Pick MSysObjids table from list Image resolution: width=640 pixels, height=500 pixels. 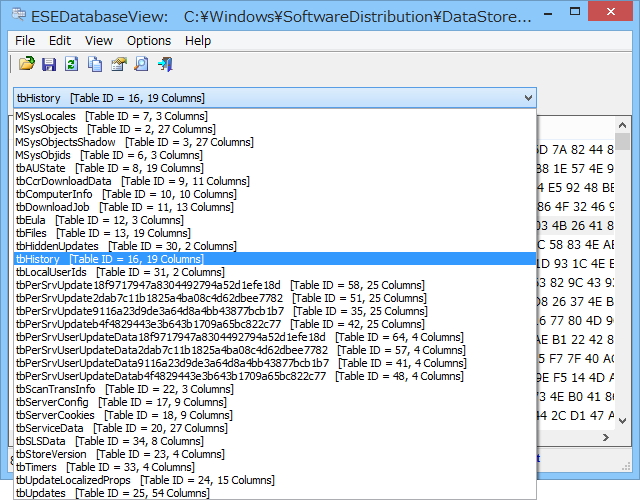click(275, 155)
